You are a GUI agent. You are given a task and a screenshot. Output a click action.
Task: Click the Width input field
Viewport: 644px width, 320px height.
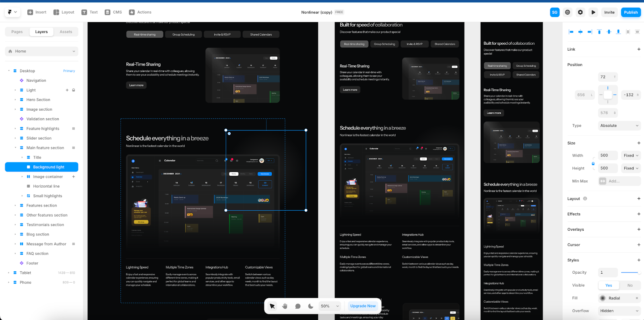click(x=608, y=155)
